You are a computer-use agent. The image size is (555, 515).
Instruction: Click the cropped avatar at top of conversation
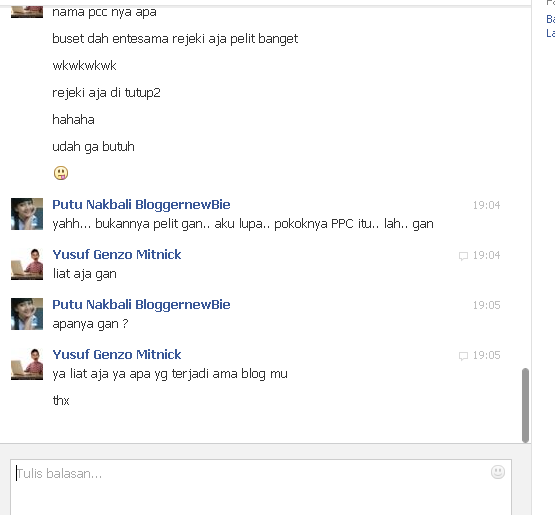[27, 12]
